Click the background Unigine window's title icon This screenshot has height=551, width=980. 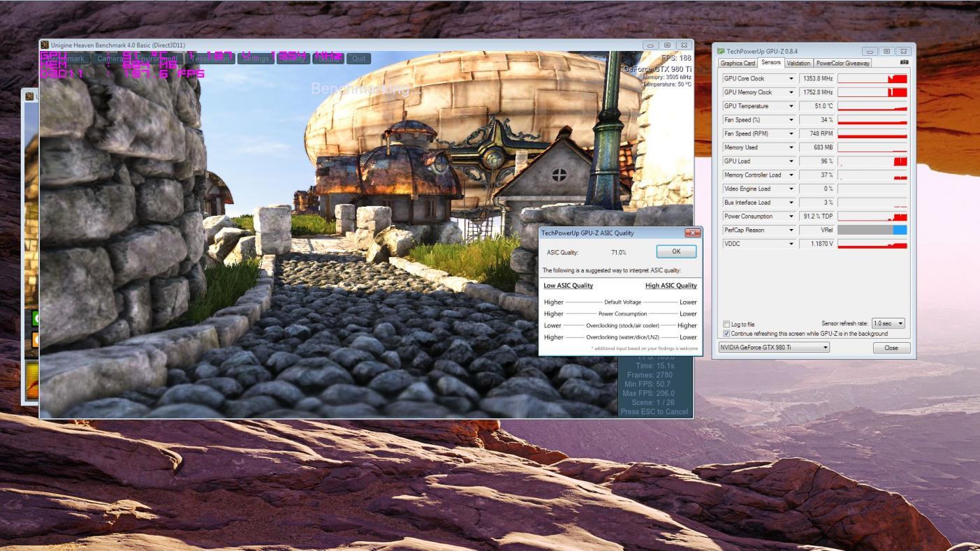[29, 96]
